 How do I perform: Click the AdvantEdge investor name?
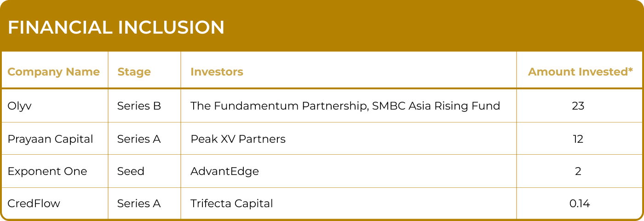pos(224,171)
